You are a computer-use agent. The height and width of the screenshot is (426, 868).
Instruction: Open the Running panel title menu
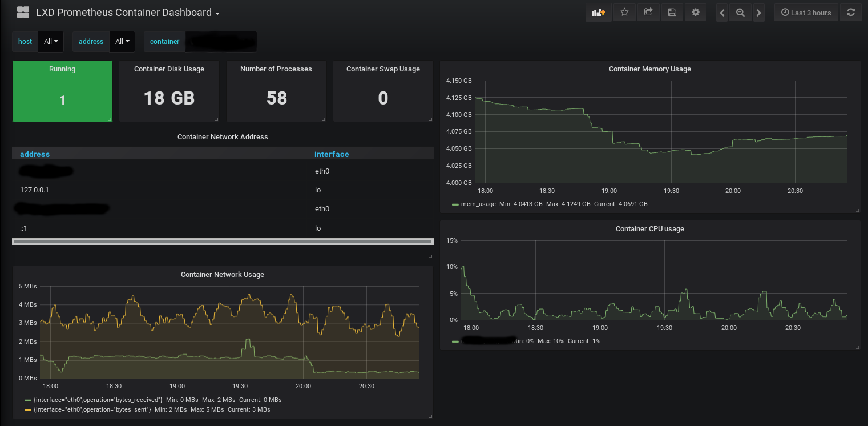pyautogui.click(x=62, y=69)
